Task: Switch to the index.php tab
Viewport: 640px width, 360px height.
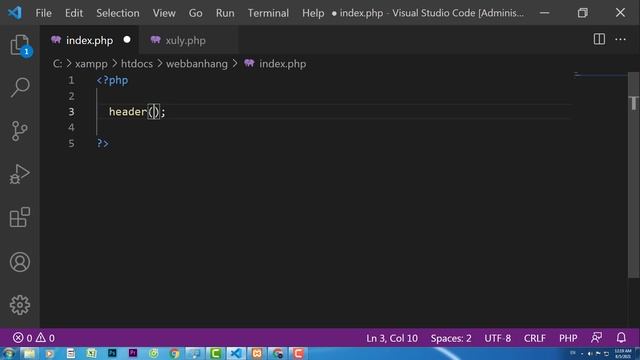Action: tap(89, 40)
